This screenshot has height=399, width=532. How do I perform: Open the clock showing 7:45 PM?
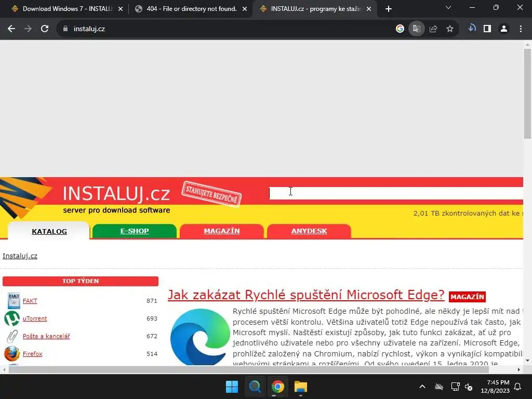tap(495, 387)
